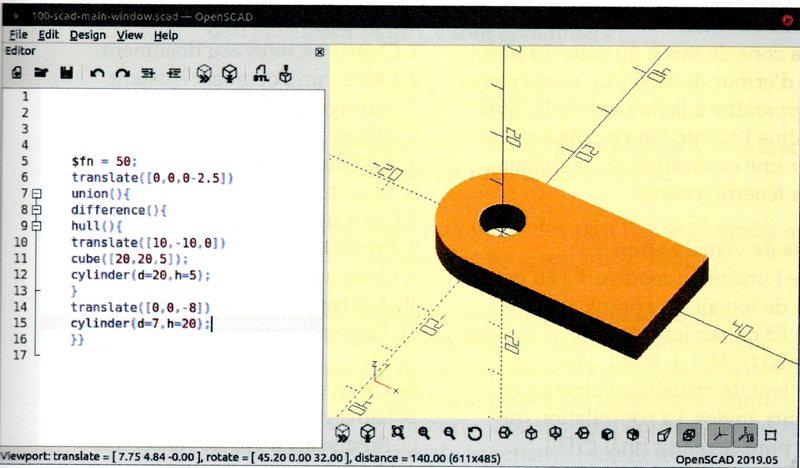The height and width of the screenshot is (468, 800).
Task: Click the Preview icon in editor toolbar
Action: coord(203,73)
